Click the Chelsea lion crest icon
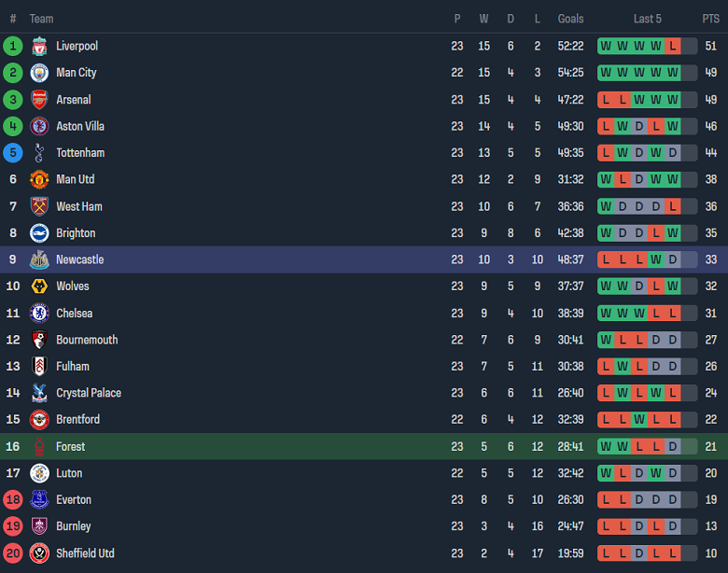 coord(39,314)
